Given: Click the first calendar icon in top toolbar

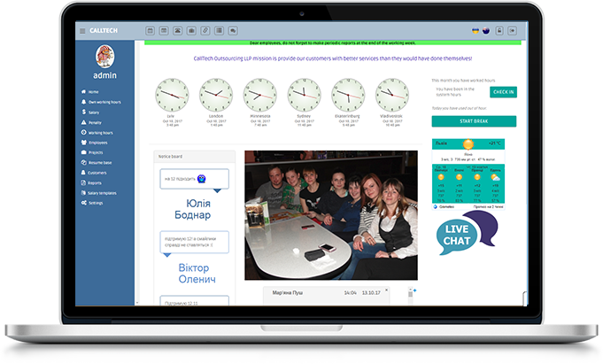Looking at the screenshot, I should pos(150,31).
